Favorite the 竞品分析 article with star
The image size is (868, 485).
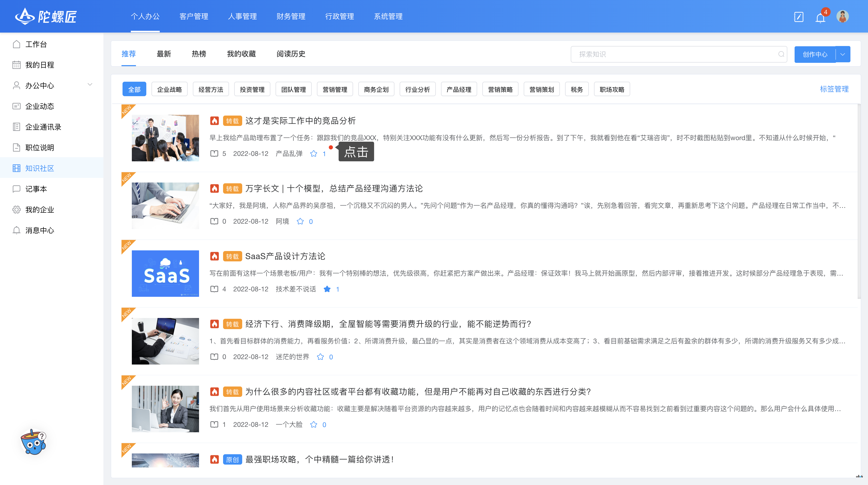coord(313,154)
